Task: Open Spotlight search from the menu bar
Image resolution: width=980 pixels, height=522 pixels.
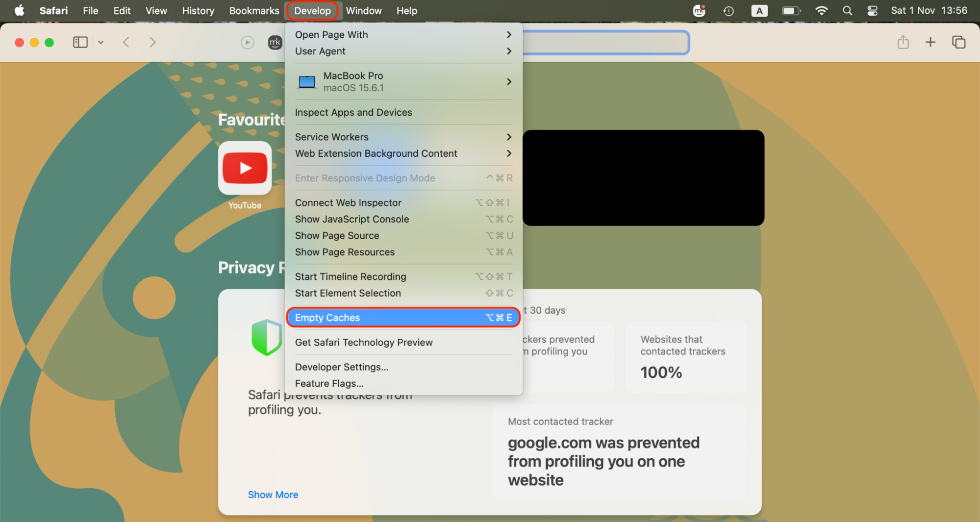Action: click(847, 10)
